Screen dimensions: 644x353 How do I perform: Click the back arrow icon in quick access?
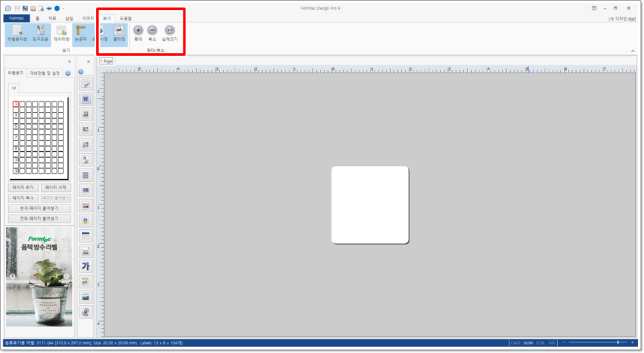click(x=49, y=8)
